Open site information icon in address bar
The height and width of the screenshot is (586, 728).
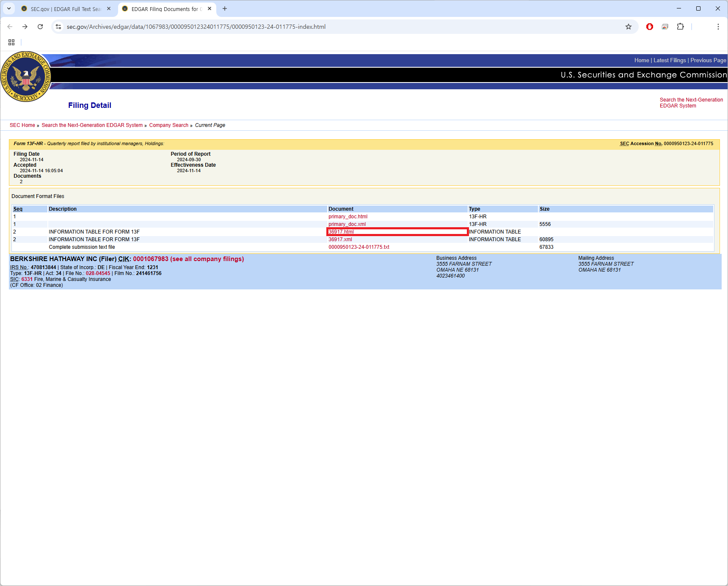click(58, 27)
